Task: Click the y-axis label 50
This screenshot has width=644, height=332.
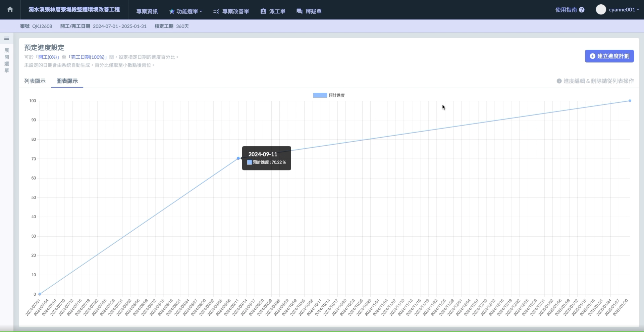Action: click(34, 197)
